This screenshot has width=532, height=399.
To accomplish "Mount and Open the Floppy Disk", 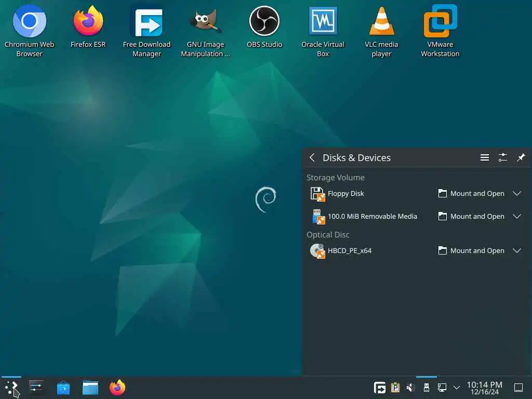I will (471, 193).
